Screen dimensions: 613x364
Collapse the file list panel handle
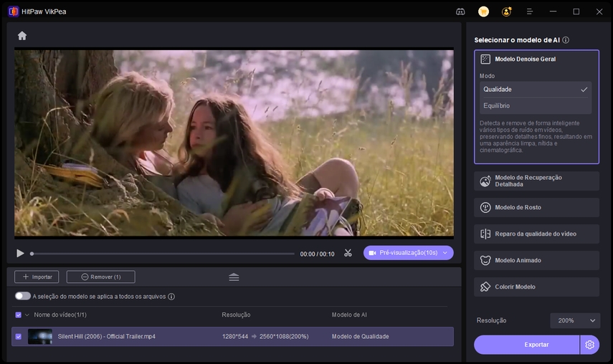pyautogui.click(x=234, y=277)
